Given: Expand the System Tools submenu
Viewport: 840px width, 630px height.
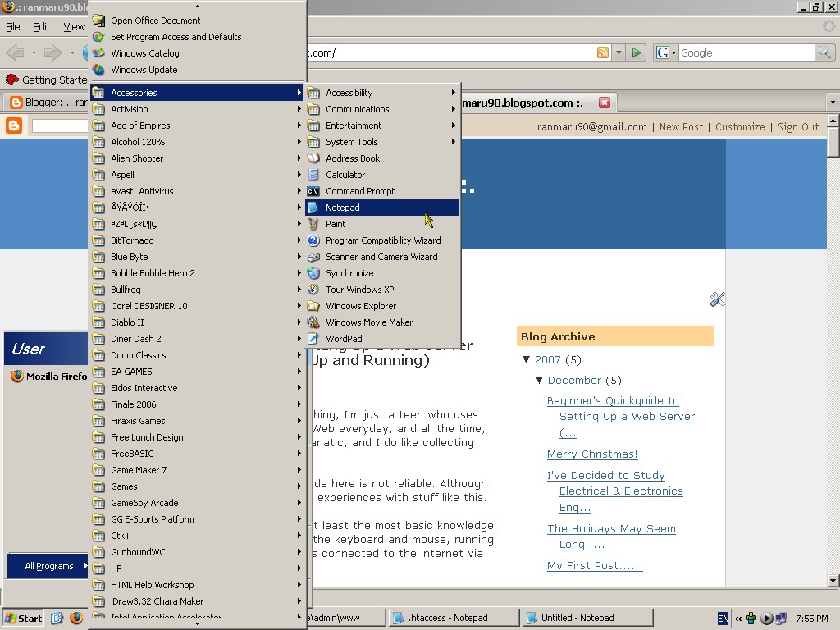Looking at the screenshot, I should coord(382,142).
